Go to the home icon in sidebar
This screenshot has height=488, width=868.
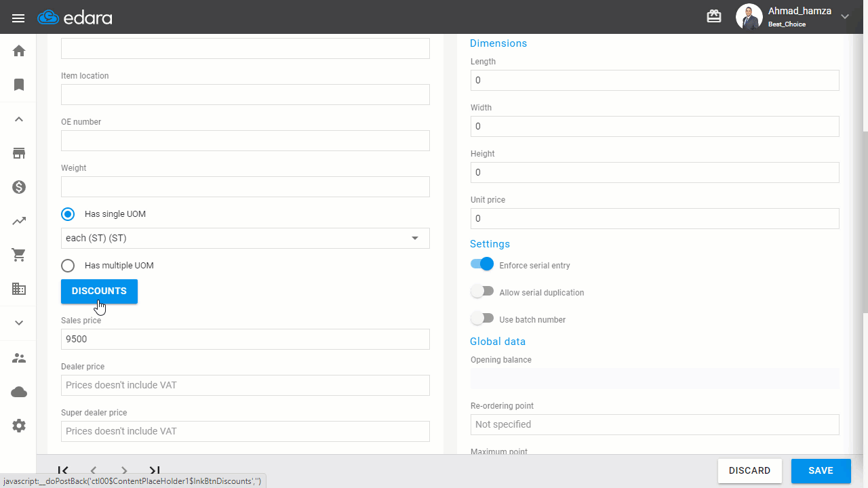(x=19, y=51)
